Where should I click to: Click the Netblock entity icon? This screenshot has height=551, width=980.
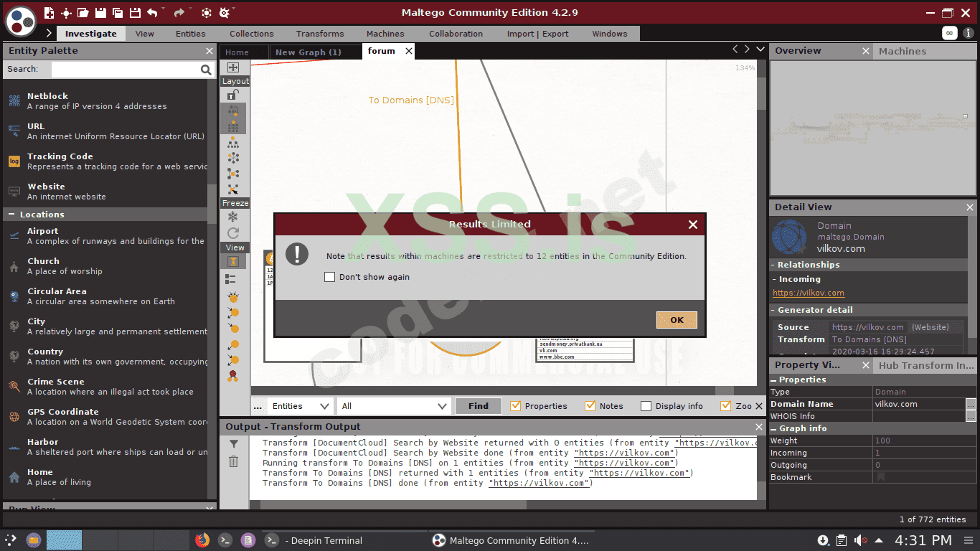pos(14,101)
